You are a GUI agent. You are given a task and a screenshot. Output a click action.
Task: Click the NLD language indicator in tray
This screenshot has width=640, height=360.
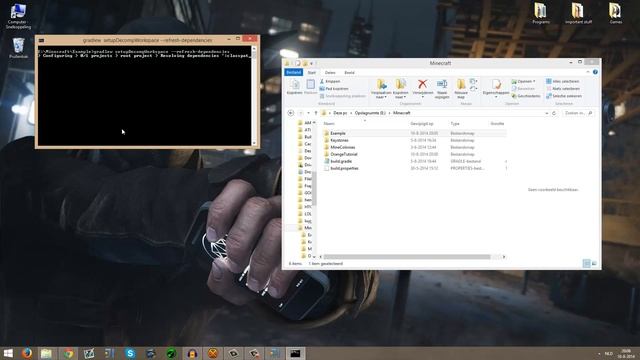pyautogui.click(x=609, y=353)
